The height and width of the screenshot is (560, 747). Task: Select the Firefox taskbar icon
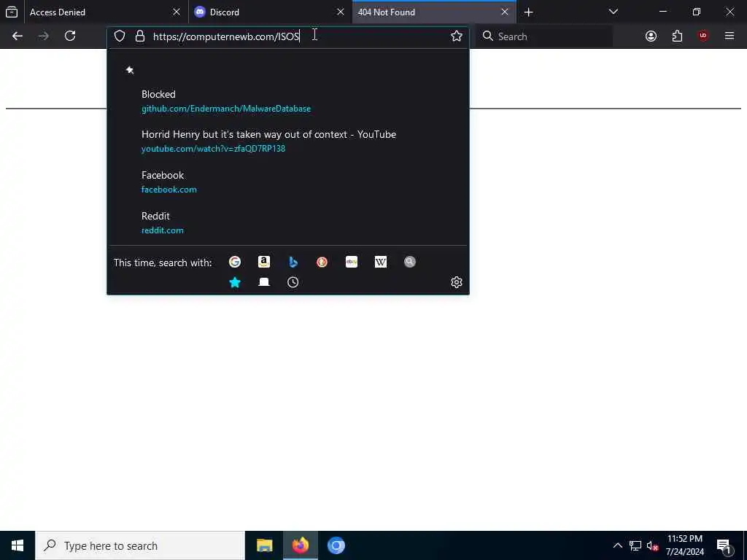pos(300,545)
